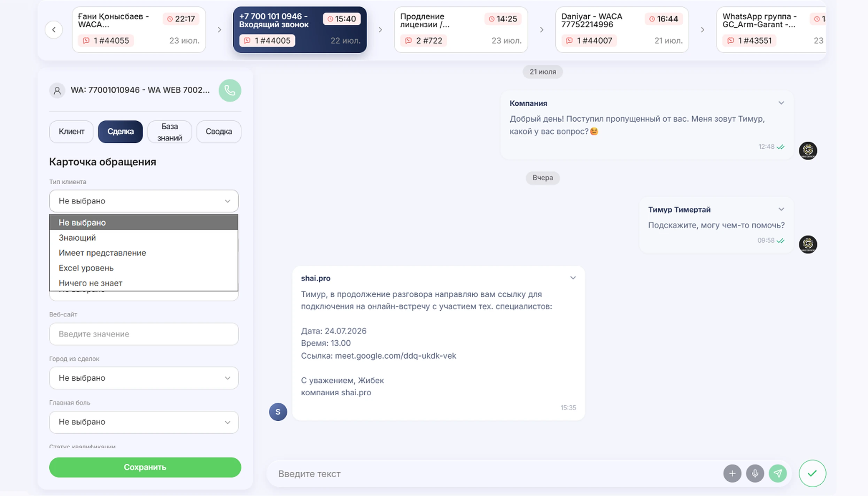Viewport: 868px width, 496px height.
Task: Click the message badge 1 #43551
Action: point(750,41)
